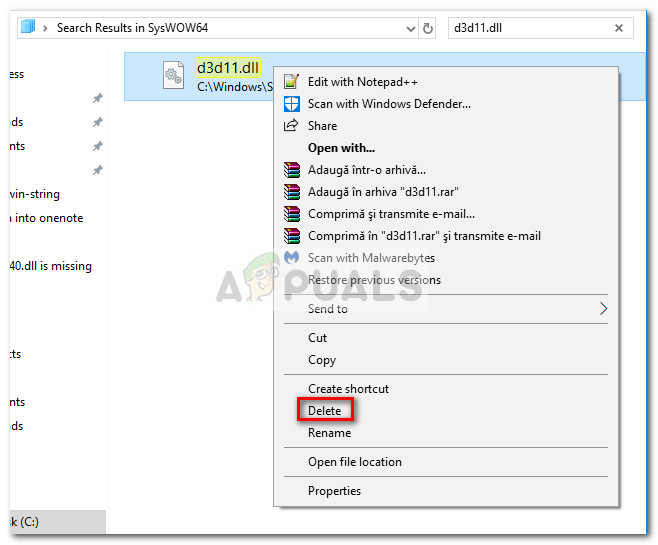The height and width of the screenshot is (545, 658).
Task: Select Share from context menu
Action: coord(322,126)
